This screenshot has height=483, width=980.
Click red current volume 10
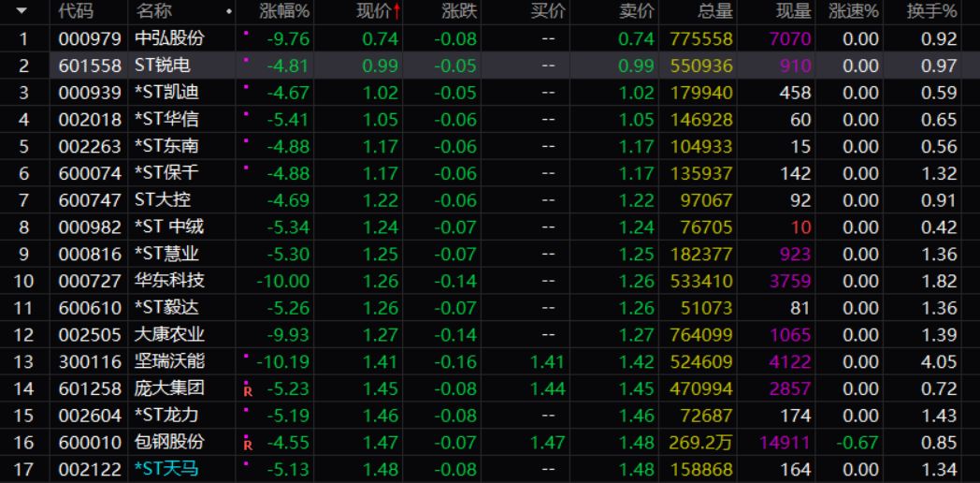(x=801, y=227)
